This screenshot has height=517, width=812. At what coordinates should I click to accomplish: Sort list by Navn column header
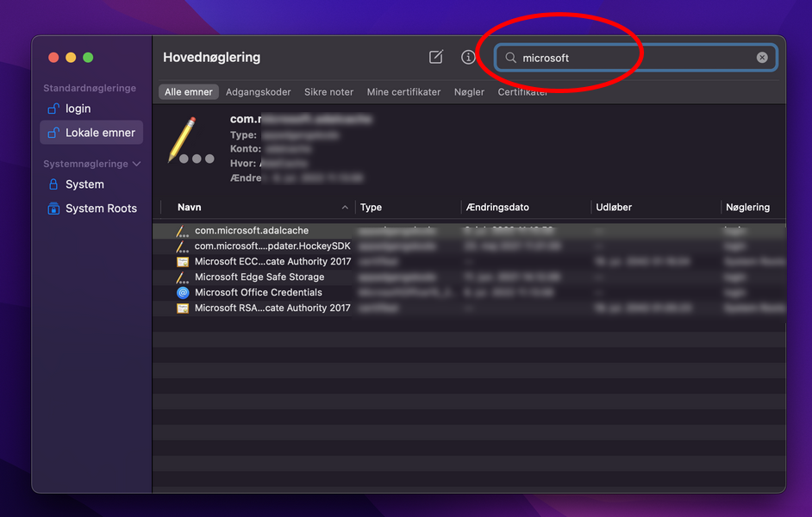(258, 207)
